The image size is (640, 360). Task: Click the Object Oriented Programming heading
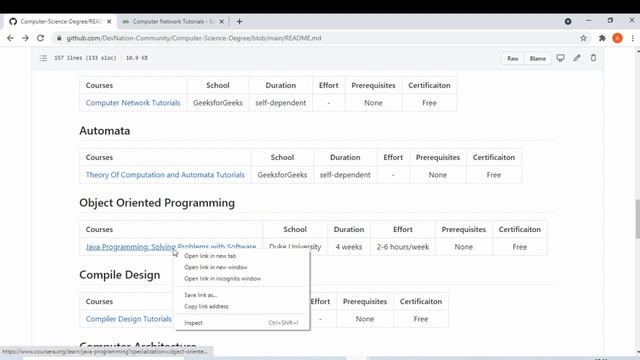(157, 203)
